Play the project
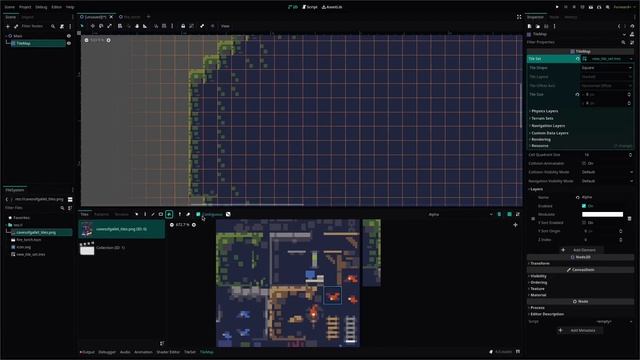The width and height of the screenshot is (640, 360). (x=557, y=7)
